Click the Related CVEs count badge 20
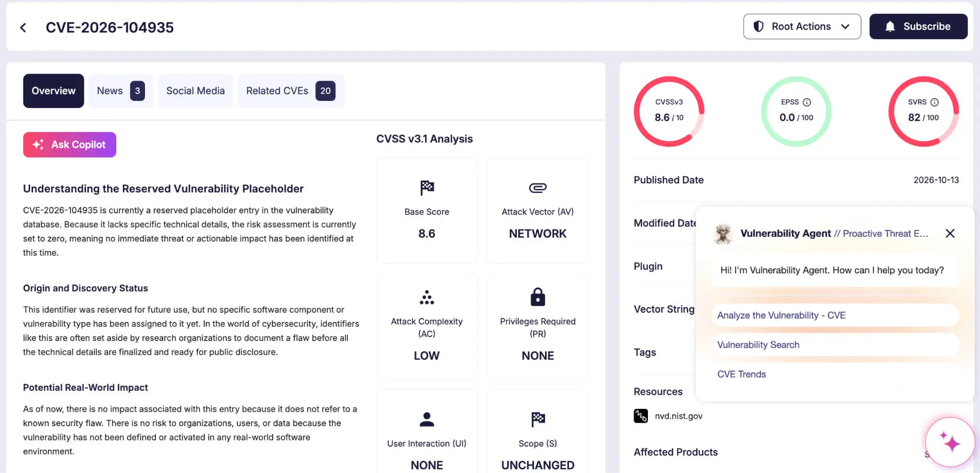The height and width of the screenshot is (473, 980). (325, 91)
